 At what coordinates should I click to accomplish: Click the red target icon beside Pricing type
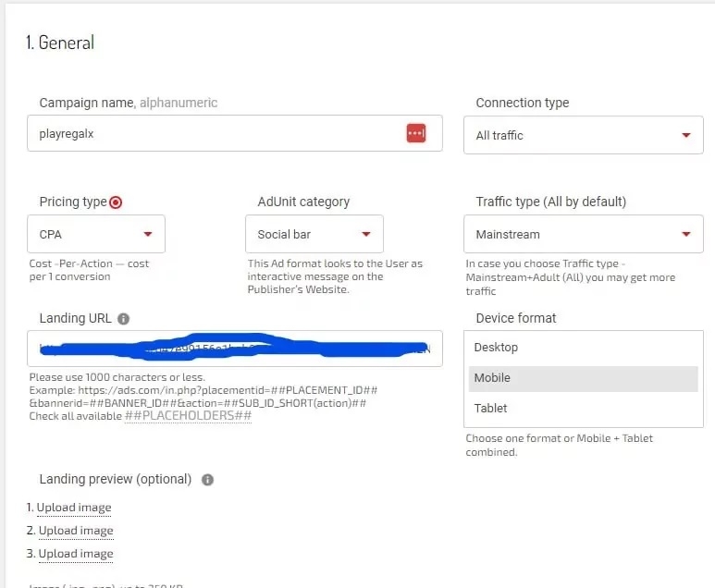[116, 202]
